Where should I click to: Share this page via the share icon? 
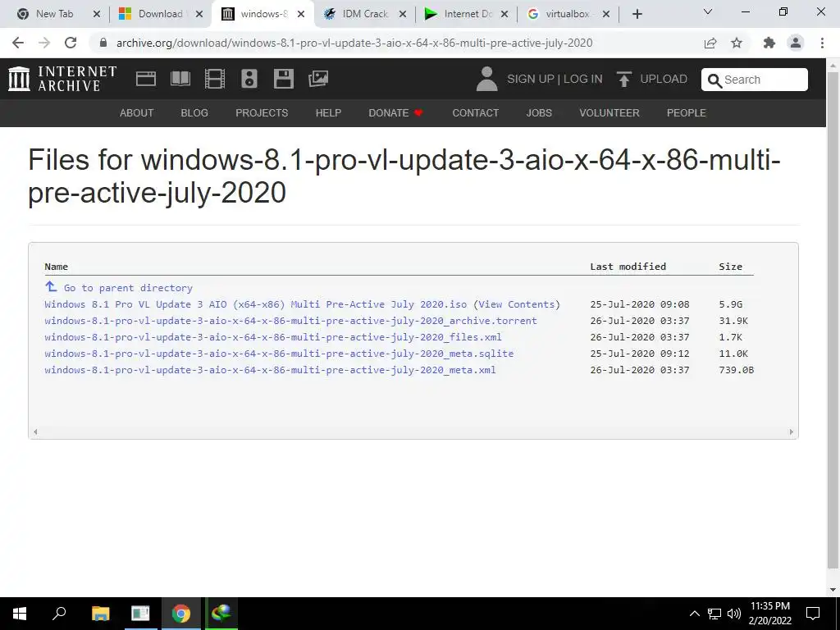click(x=710, y=43)
